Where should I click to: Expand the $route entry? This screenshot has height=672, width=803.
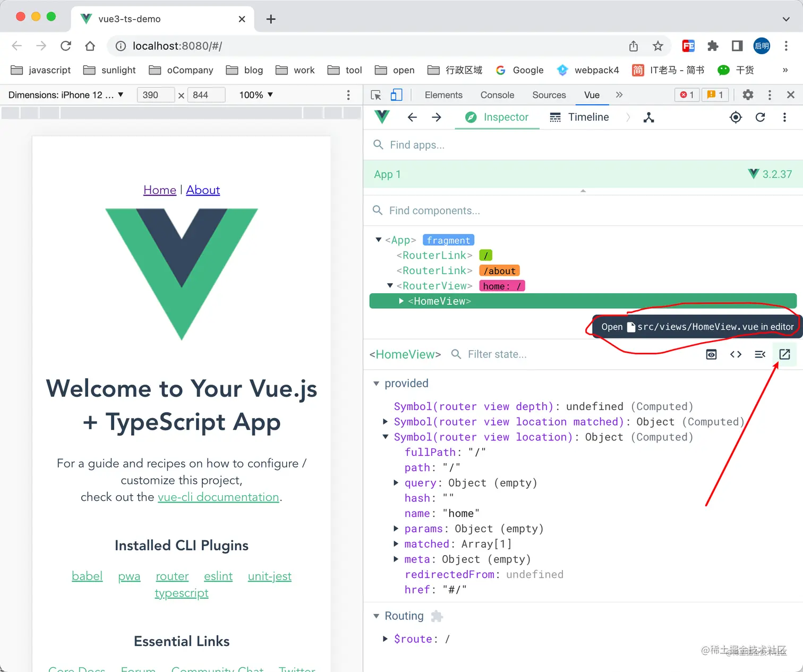[386, 639]
